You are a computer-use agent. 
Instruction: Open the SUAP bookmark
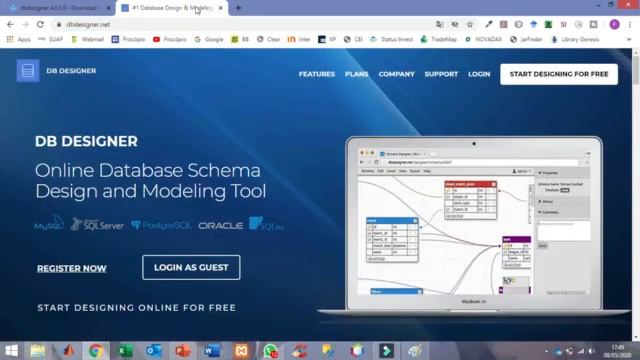point(51,40)
